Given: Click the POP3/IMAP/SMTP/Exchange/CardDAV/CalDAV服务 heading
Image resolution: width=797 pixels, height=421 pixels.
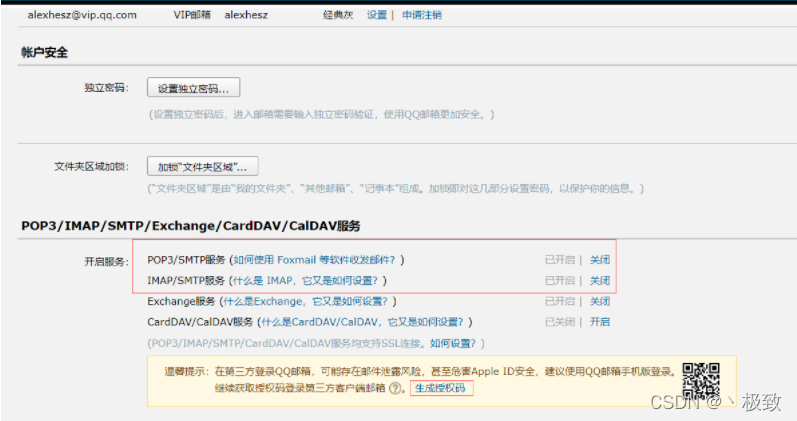Looking at the screenshot, I should [191, 226].
